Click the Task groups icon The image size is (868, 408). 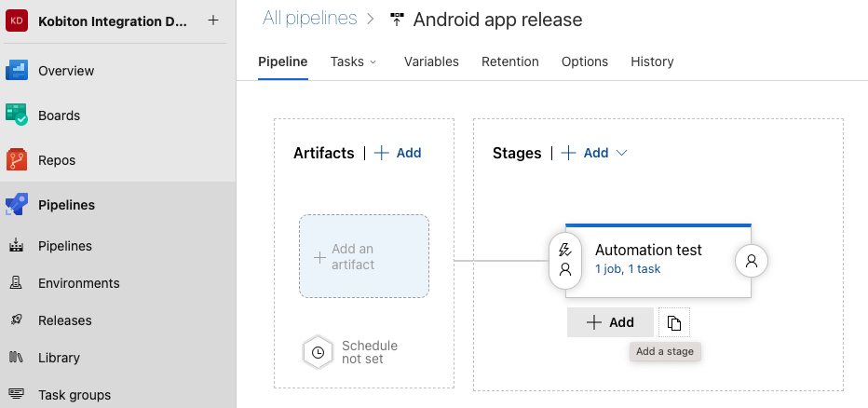coord(17,394)
